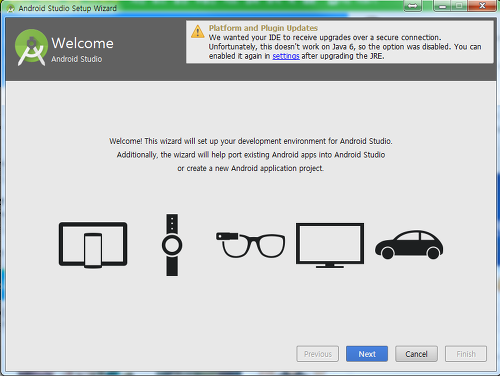
Task: Click the disabled Finish button
Action: pos(466,354)
